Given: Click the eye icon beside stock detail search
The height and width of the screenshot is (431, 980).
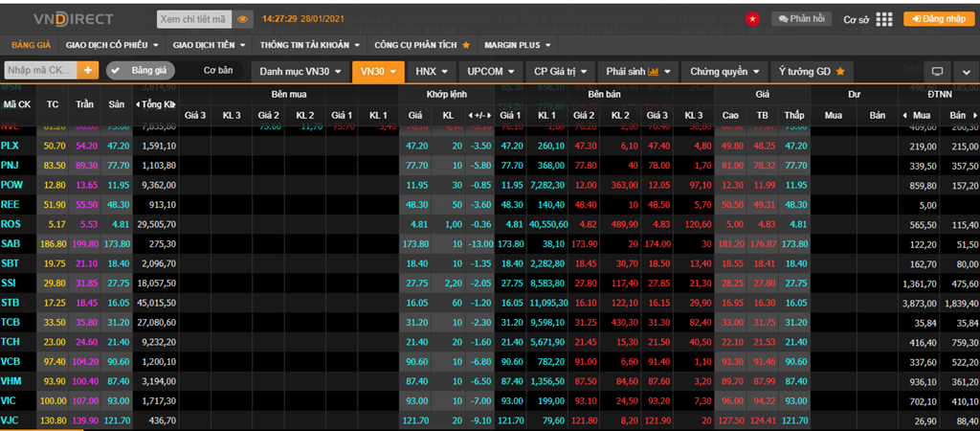Looking at the screenshot, I should click(242, 18).
